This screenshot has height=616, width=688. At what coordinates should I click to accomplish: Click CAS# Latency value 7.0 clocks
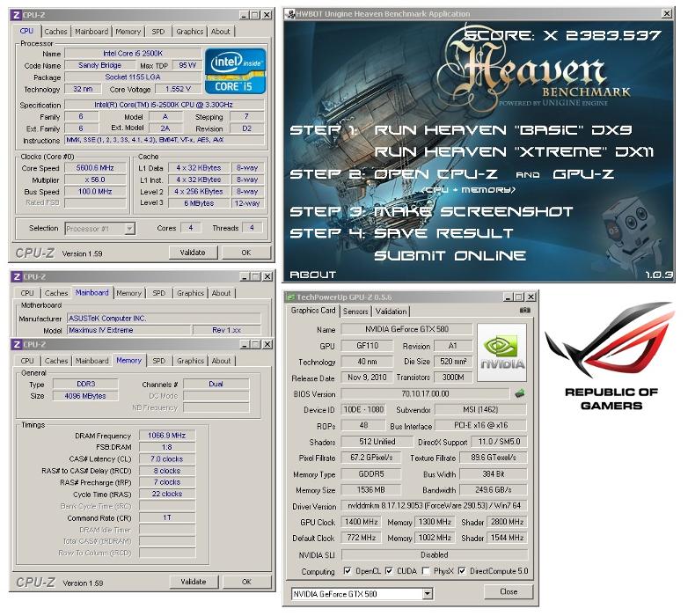167,459
